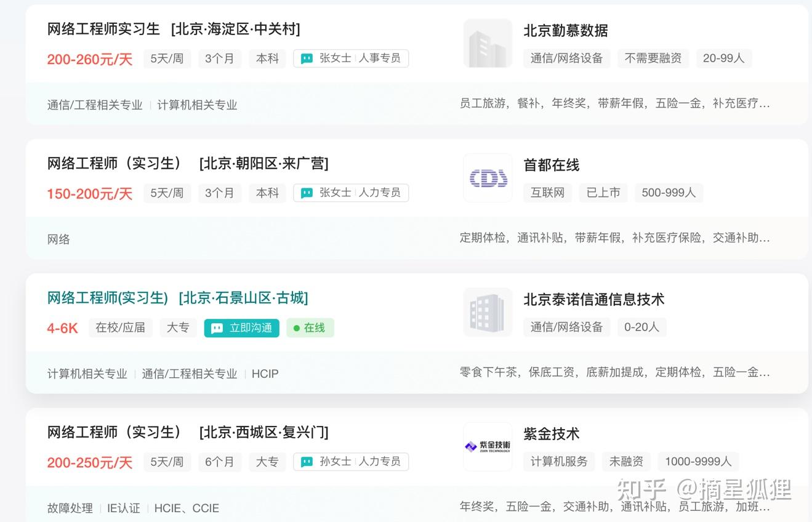Click salary 200-260元/天
The image size is (812, 522).
(90, 60)
